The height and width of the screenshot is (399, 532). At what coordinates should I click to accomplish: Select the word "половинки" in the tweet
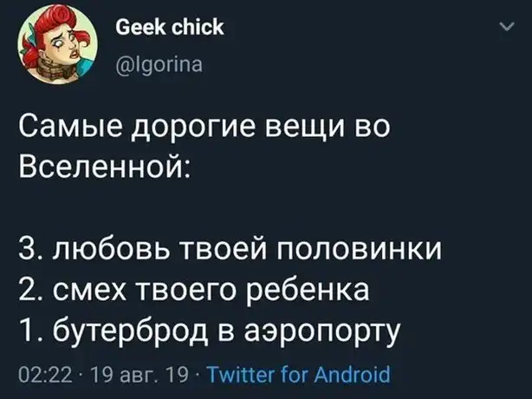360,249
